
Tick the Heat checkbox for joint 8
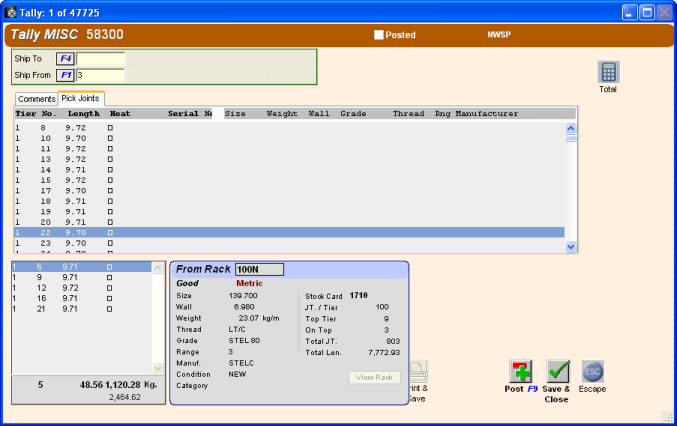(110, 128)
